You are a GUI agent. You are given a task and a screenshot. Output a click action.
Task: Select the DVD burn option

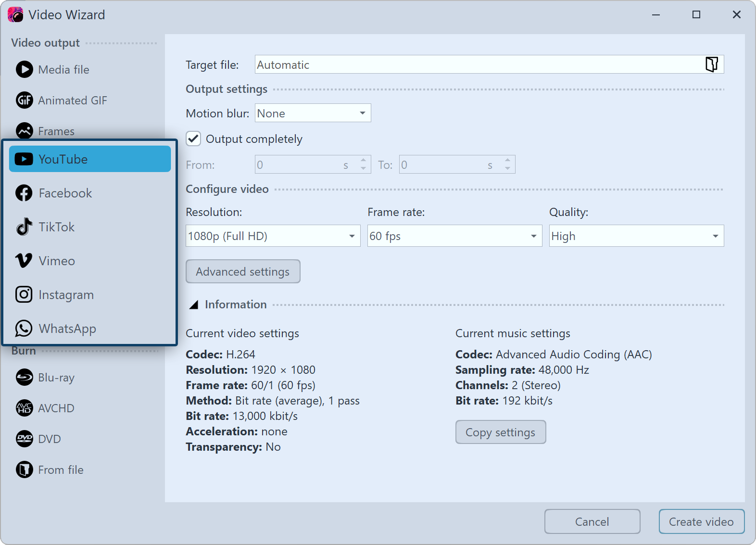point(49,439)
